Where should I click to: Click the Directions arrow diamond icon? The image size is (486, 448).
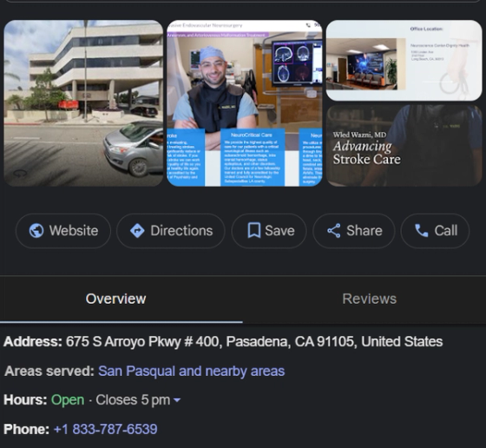tap(137, 231)
